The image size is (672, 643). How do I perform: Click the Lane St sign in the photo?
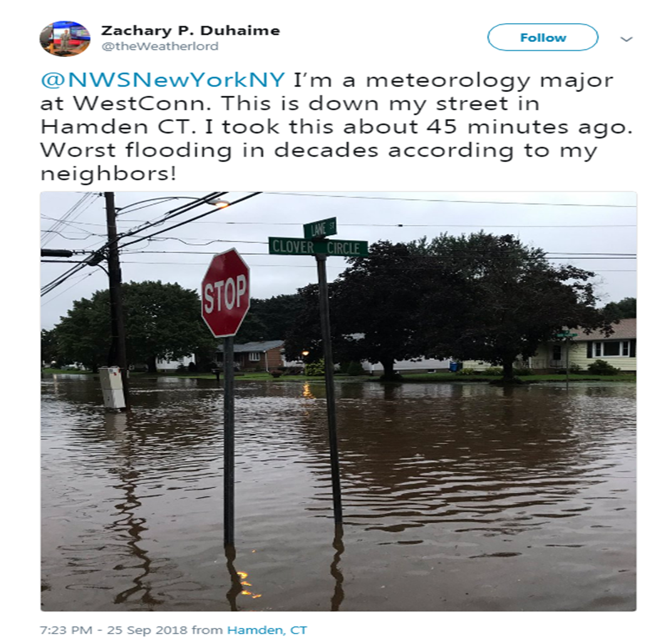click(319, 227)
